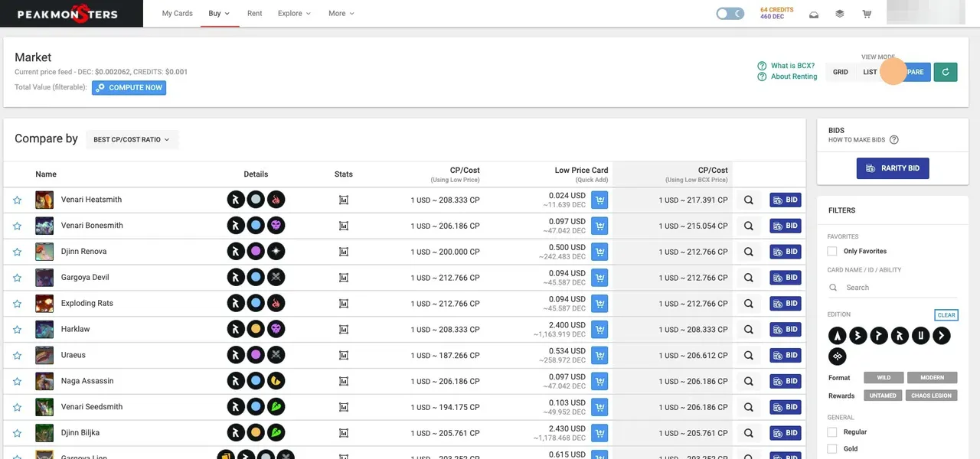Image resolution: width=980 pixels, height=459 pixels.
Task: Toggle the Wild format filter
Action: (x=884, y=378)
